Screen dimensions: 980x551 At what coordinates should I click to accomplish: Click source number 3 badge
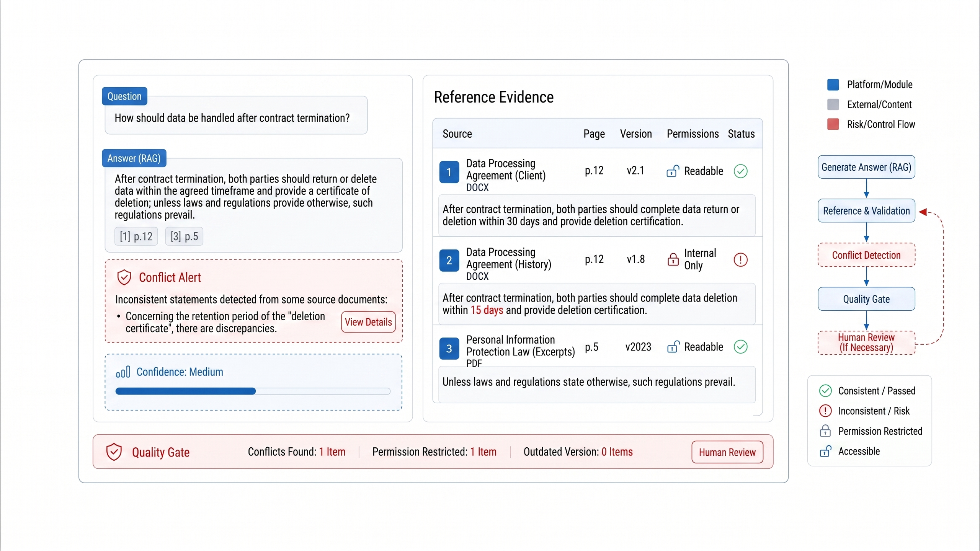click(x=449, y=349)
